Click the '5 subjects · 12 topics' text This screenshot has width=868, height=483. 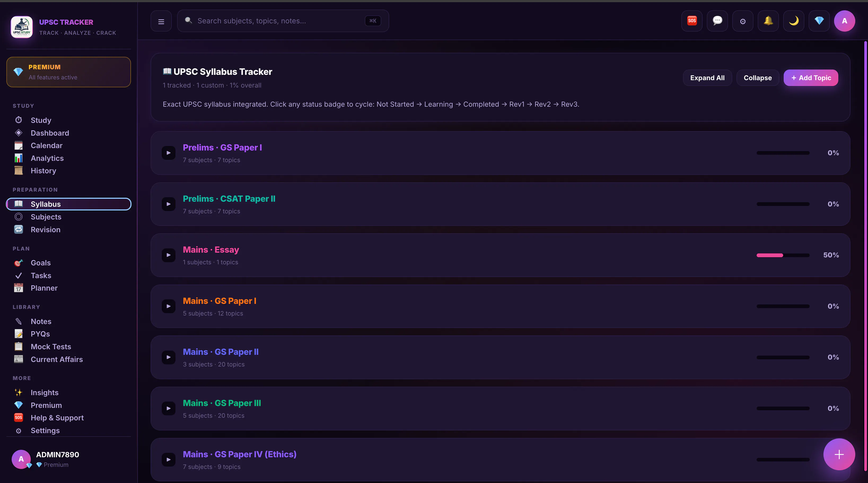coord(213,313)
